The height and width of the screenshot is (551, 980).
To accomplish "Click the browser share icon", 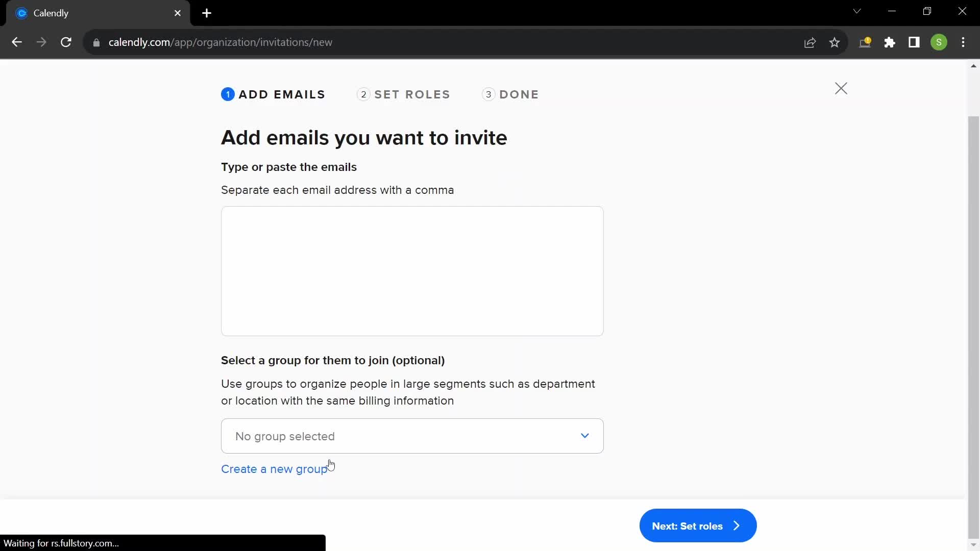I will coord(810,42).
